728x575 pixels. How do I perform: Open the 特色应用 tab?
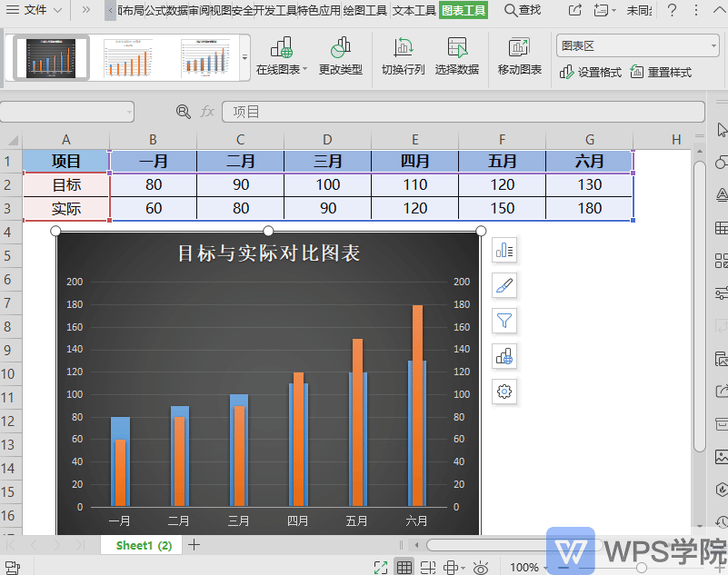[319, 10]
